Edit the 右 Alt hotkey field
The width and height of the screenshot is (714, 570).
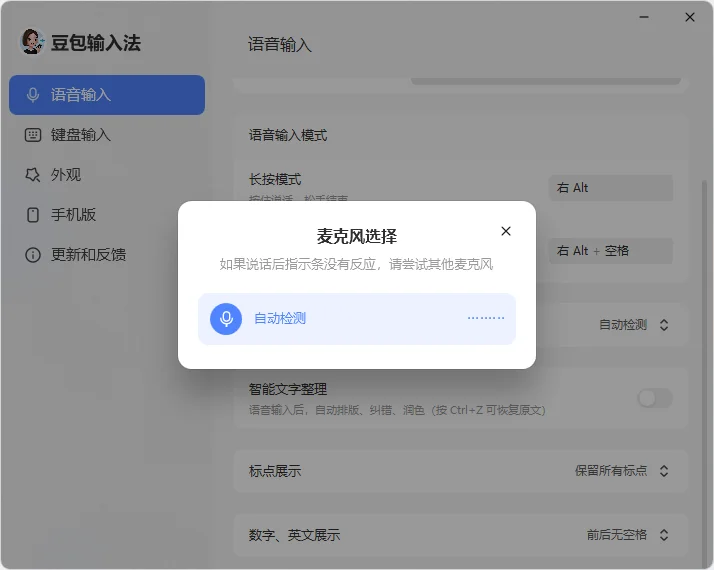click(x=611, y=188)
